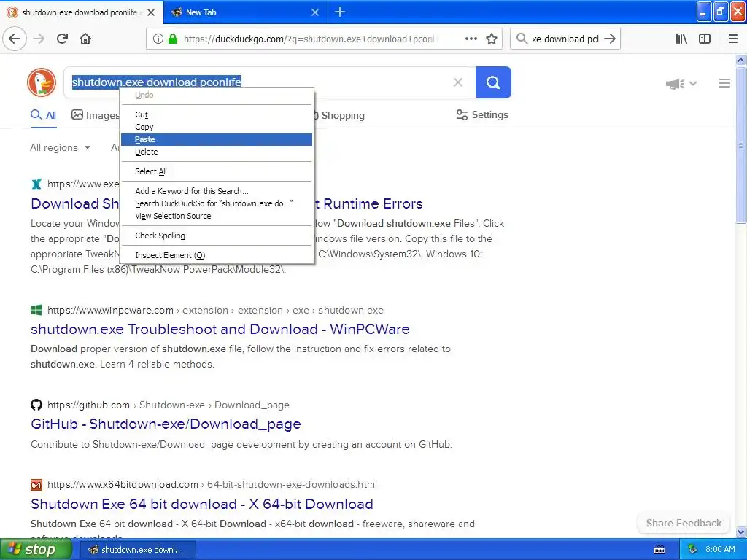The image size is (747, 560).
Task: Click the system tray network icon
Action: 693,550
